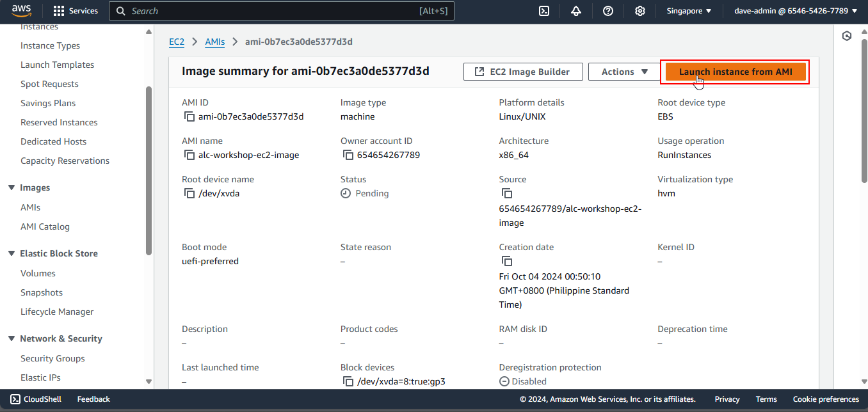Copy the AMI name alc-workshop-ec2-image
This screenshot has width=868, height=412.
tap(189, 155)
